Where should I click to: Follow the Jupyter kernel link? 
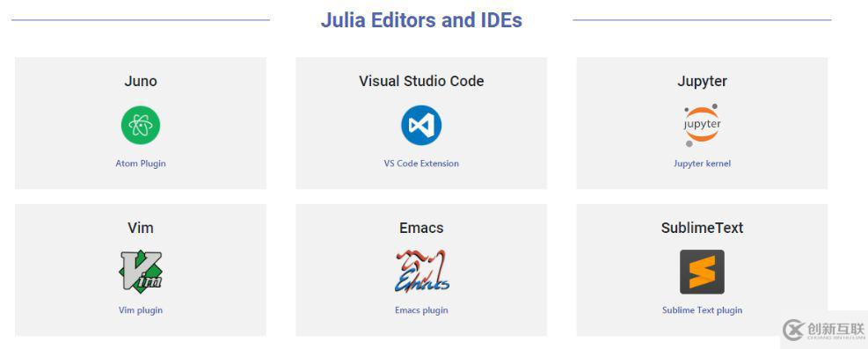pos(702,164)
